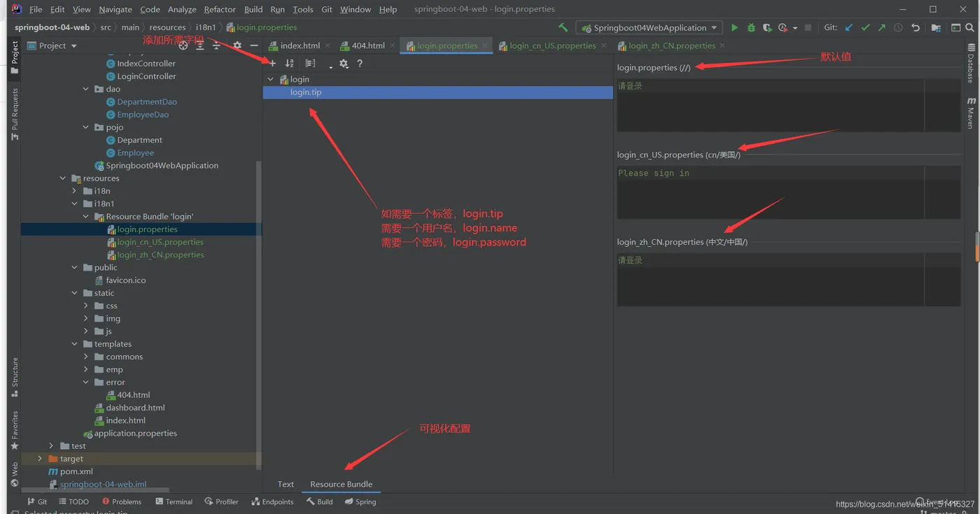Collapse Resource Bundle 'login' node

pyautogui.click(x=86, y=217)
